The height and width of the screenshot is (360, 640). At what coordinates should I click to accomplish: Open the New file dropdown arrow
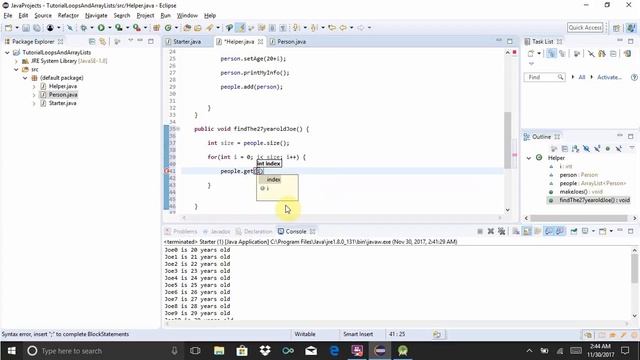pos(17,28)
